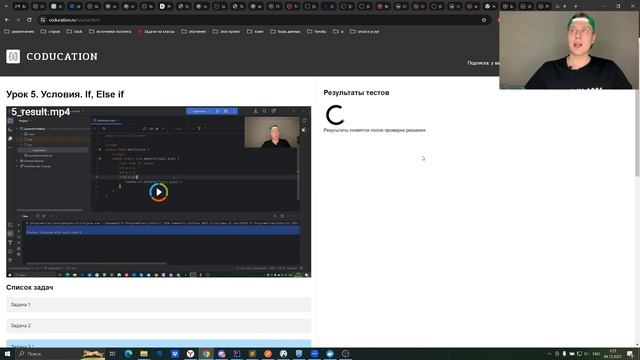
Task: Go back with the browser back arrow
Action: click(7, 20)
